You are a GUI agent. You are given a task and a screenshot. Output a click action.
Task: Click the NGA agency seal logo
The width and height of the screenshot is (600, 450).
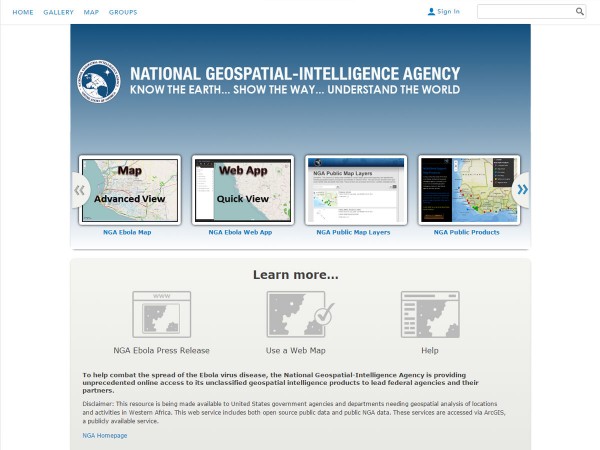point(99,81)
